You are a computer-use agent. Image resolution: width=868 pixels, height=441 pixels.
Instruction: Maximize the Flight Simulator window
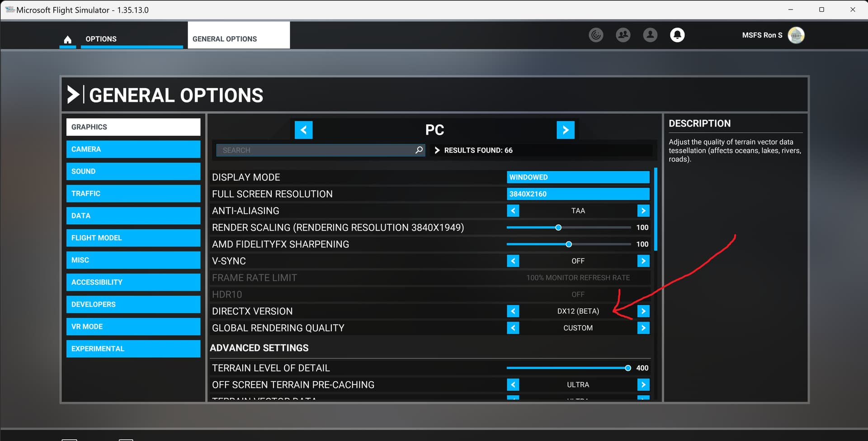821,9
